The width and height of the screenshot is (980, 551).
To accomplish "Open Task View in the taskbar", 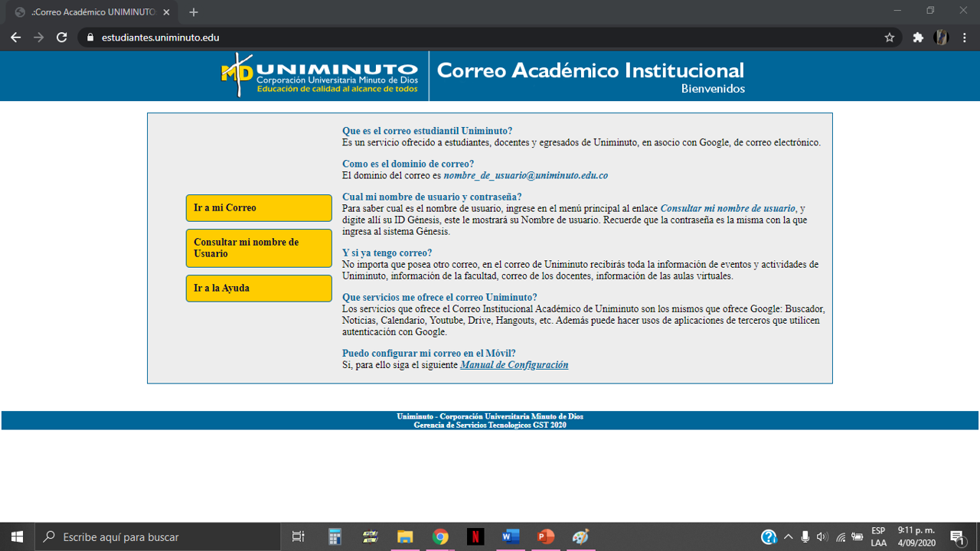I will [x=299, y=536].
